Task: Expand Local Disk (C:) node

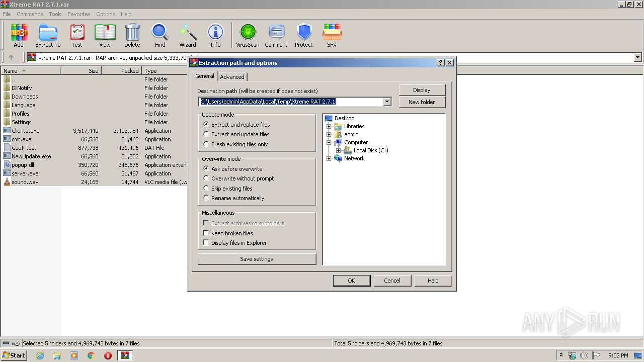Action: (338, 150)
